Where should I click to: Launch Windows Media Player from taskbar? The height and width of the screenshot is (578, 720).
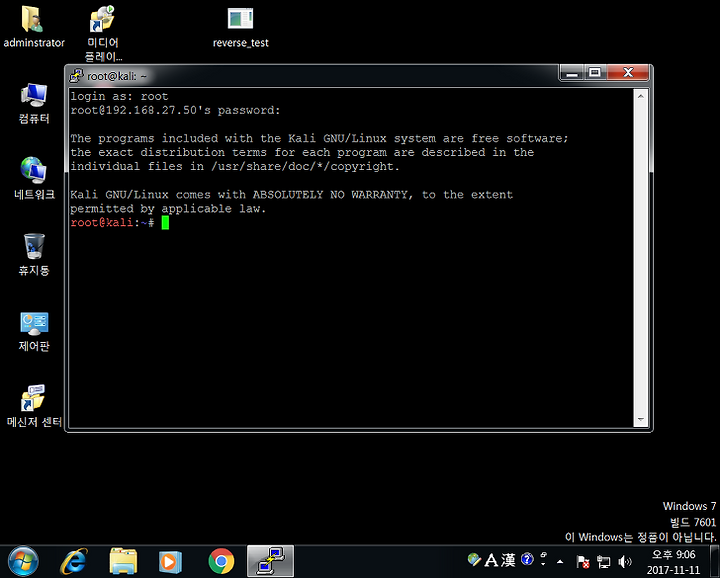170,561
